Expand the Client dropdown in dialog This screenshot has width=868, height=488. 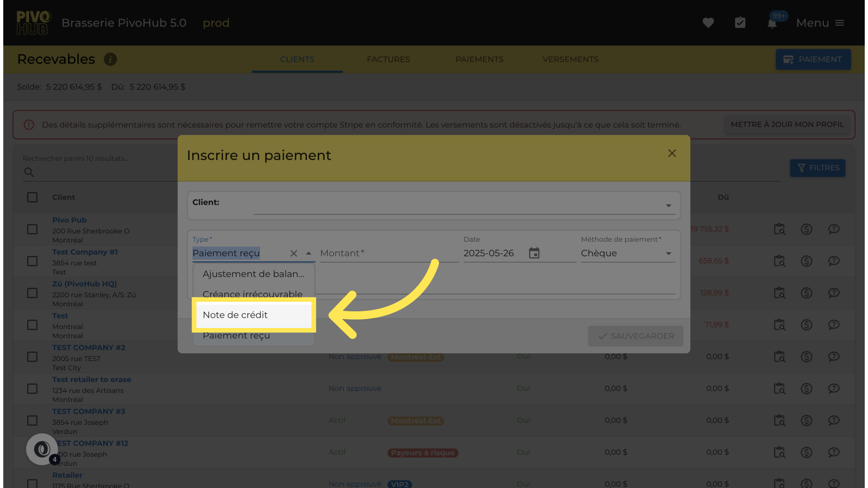point(668,206)
